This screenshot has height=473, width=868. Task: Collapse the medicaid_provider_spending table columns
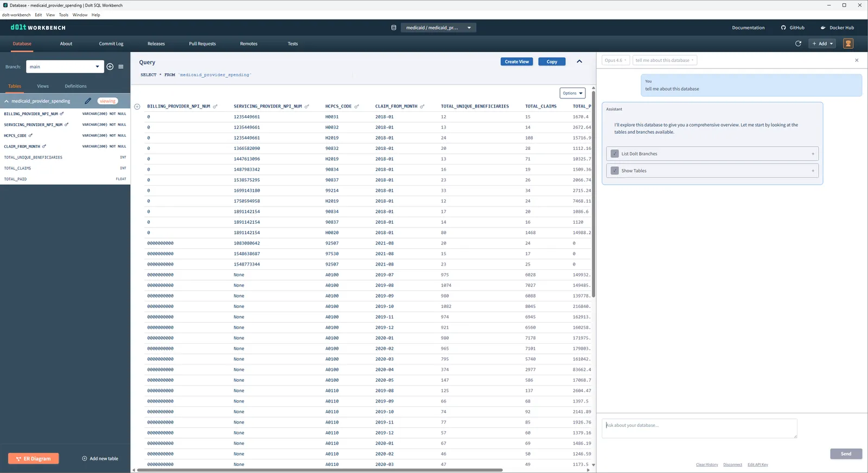click(7, 101)
